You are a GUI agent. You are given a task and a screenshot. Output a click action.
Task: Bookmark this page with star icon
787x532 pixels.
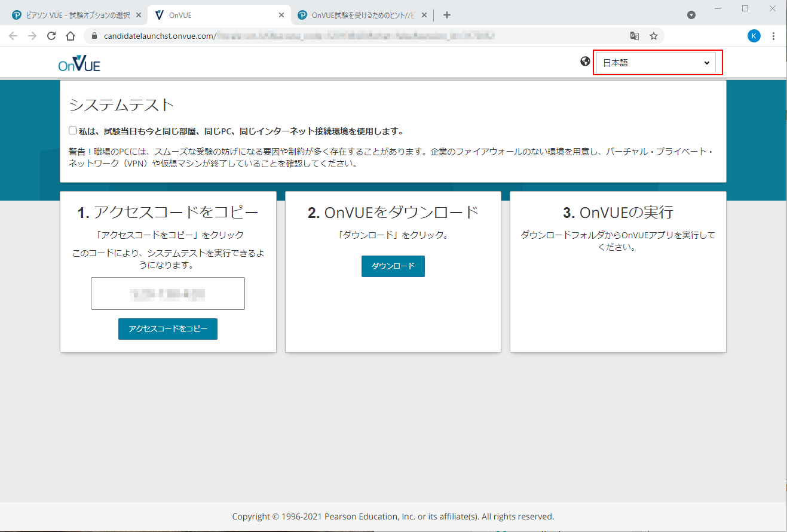click(x=654, y=36)
